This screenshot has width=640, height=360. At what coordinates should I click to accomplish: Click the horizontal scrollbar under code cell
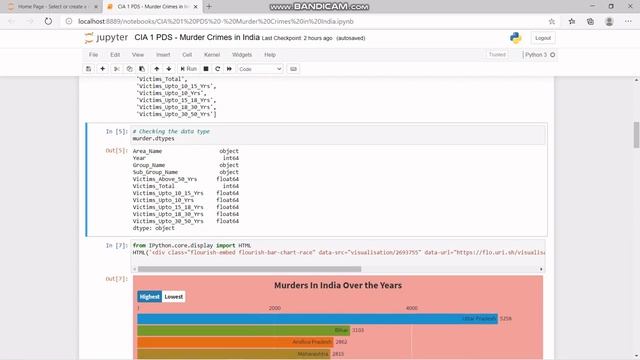tap(249, 269)
